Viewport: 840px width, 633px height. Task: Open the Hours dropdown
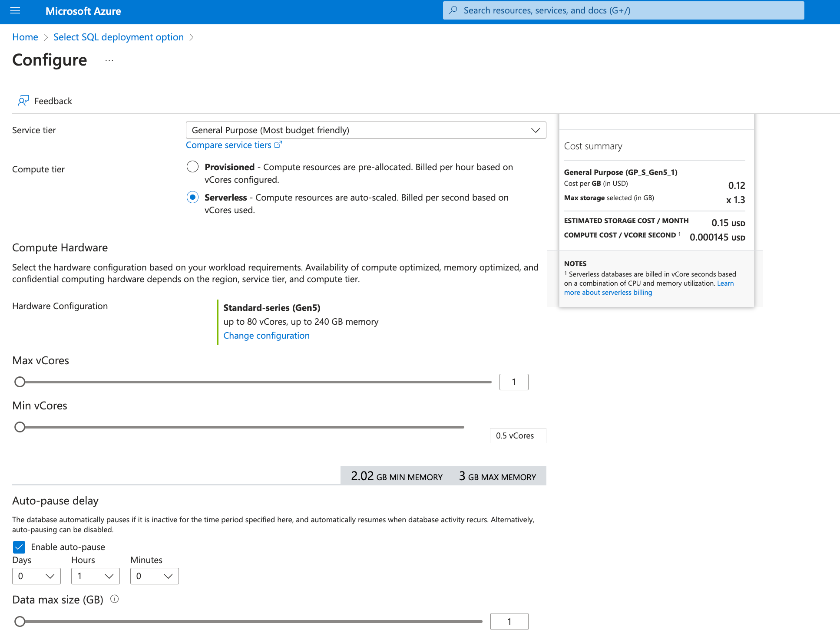coord(96,576)
